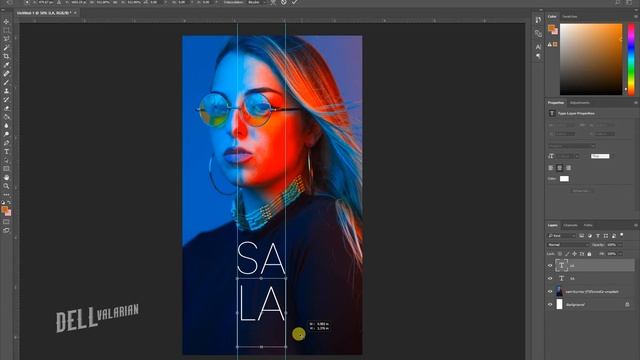Commit the transform with the checkmark
The height and width of the screenshot is (360, 640).
(294, 2)
